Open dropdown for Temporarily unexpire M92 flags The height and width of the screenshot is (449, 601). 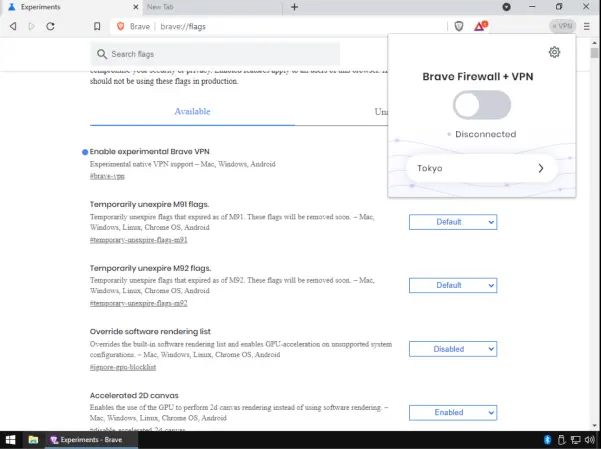[453, 285]
